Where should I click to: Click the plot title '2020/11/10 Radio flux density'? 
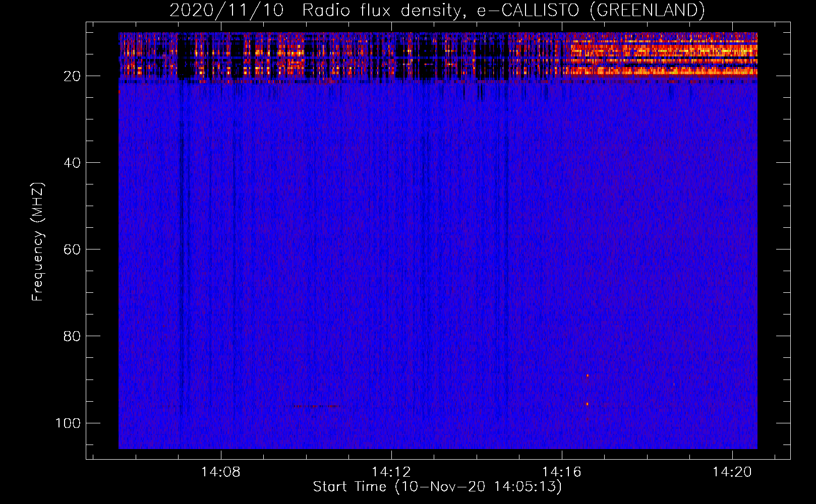437,10
